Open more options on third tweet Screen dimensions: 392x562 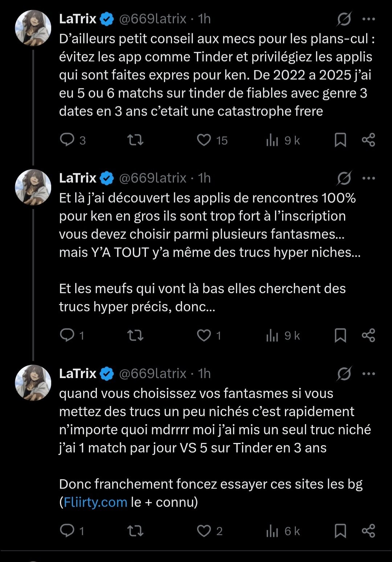coord(369,374)
